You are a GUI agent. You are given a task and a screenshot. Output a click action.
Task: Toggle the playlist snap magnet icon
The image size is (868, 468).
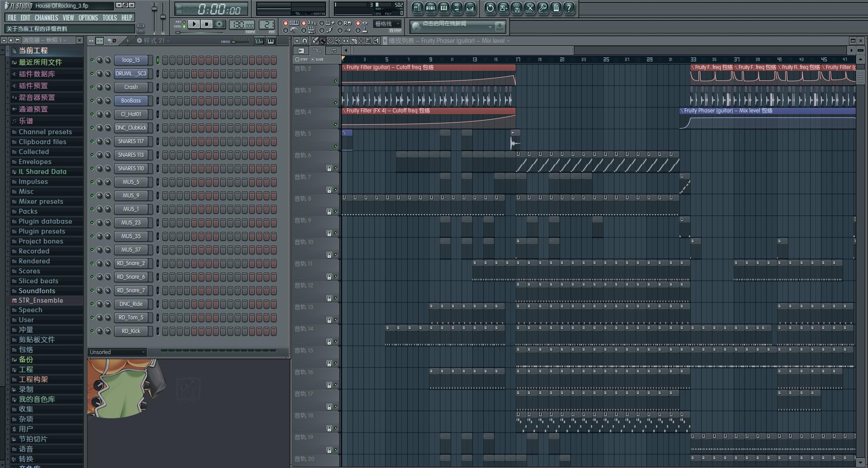tap(305, 41)
